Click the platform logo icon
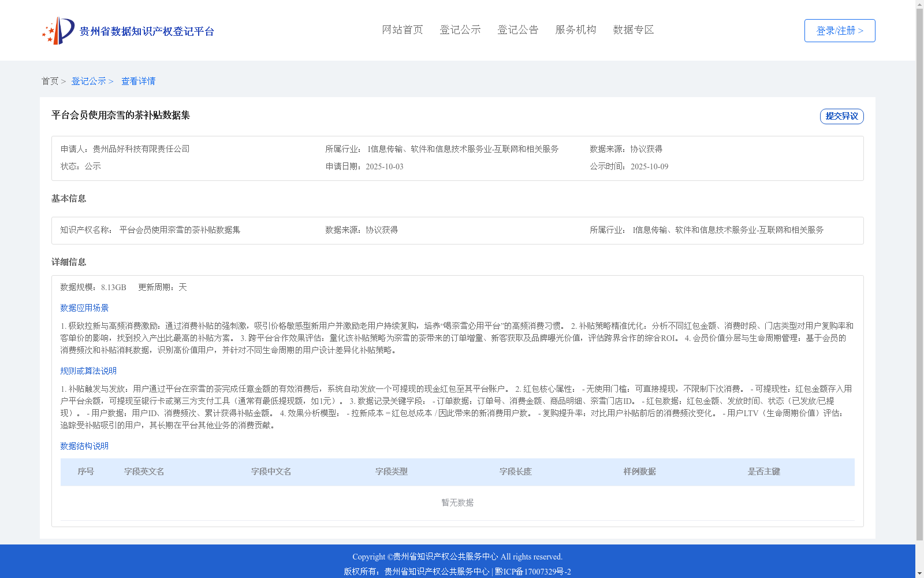The height and width of the screenshot is (578, 924). [58, 31]
